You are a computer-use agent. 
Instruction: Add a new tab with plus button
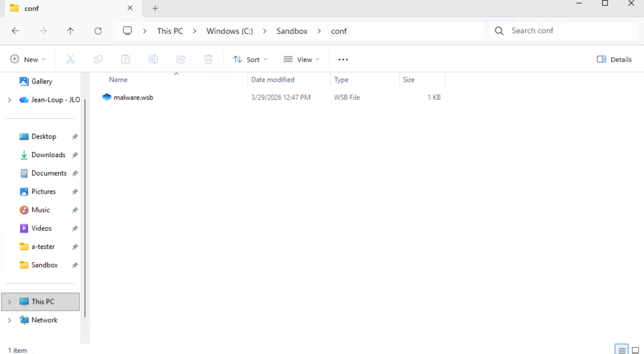click(155, 8)
